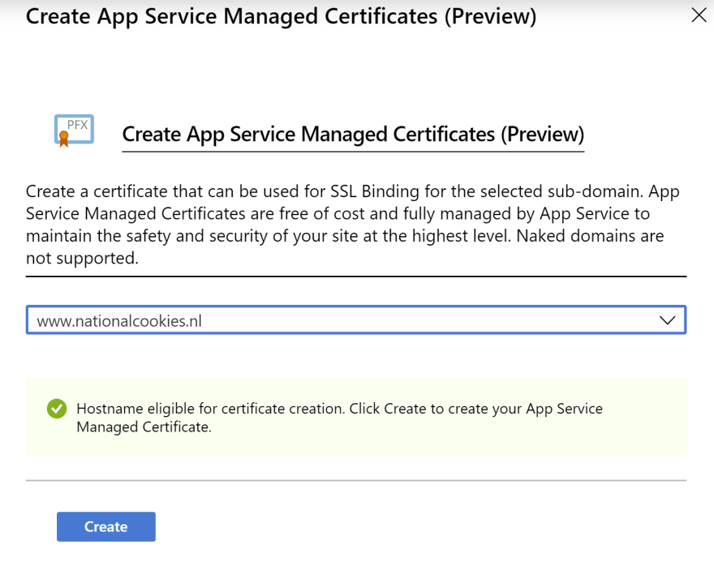Image resolution: width=714 pixels, height=588 pixels.
Task: Close the Create App Service Managed Certificates panel
Action: coord(699,15)
